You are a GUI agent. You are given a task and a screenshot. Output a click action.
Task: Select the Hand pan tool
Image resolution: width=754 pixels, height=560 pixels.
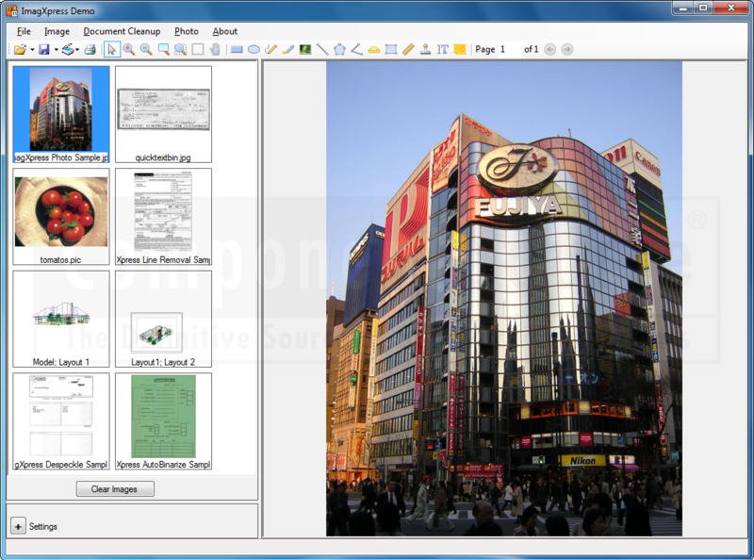tap(215, 49)
